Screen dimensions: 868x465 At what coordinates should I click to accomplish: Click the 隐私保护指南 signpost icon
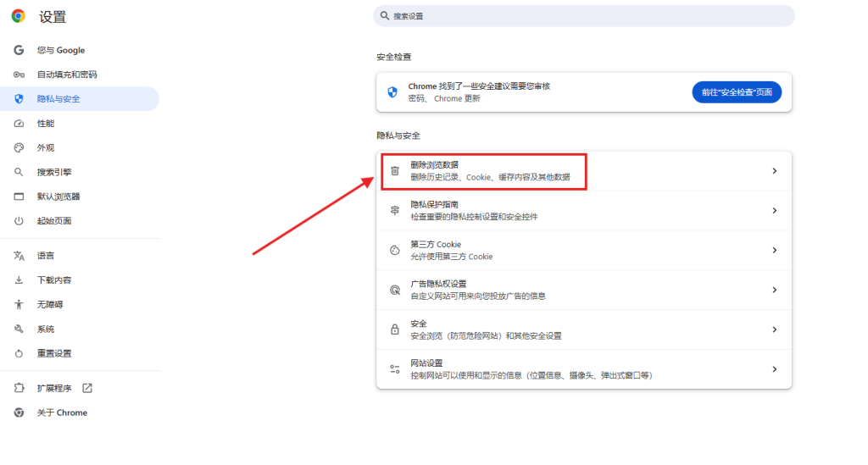pos(394,210)
